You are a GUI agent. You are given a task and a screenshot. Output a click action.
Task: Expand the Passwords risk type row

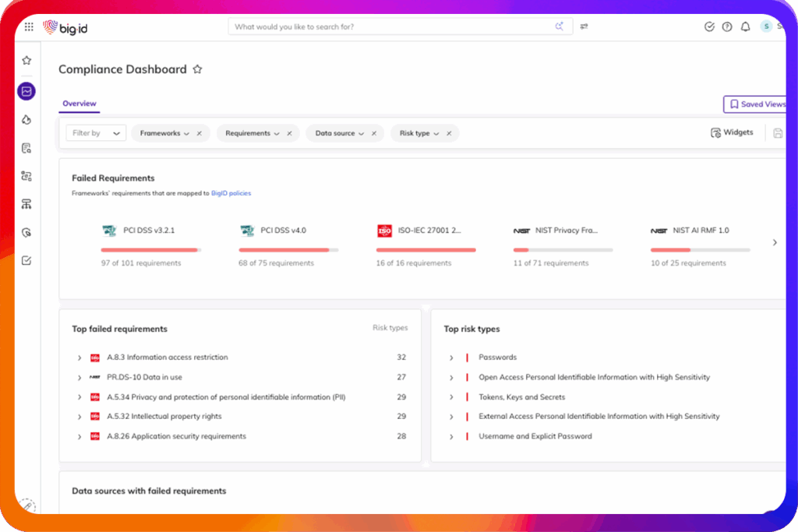(x=451, y=358)
